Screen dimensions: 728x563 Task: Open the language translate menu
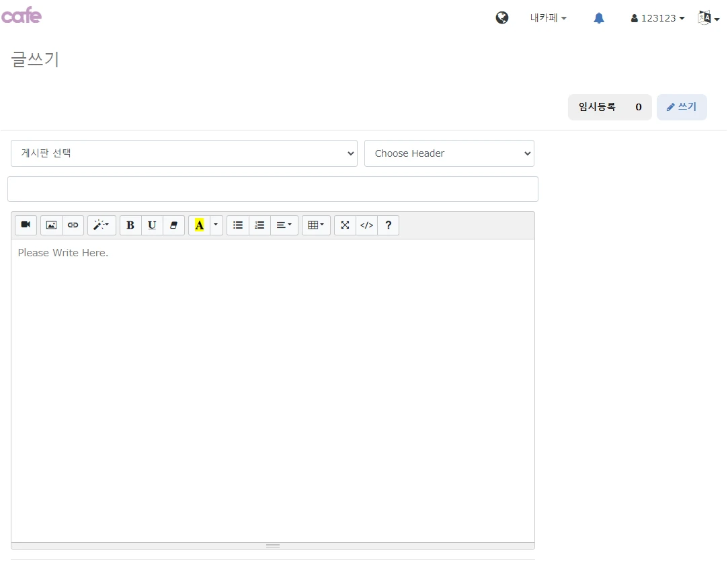[x=708, y=18]
